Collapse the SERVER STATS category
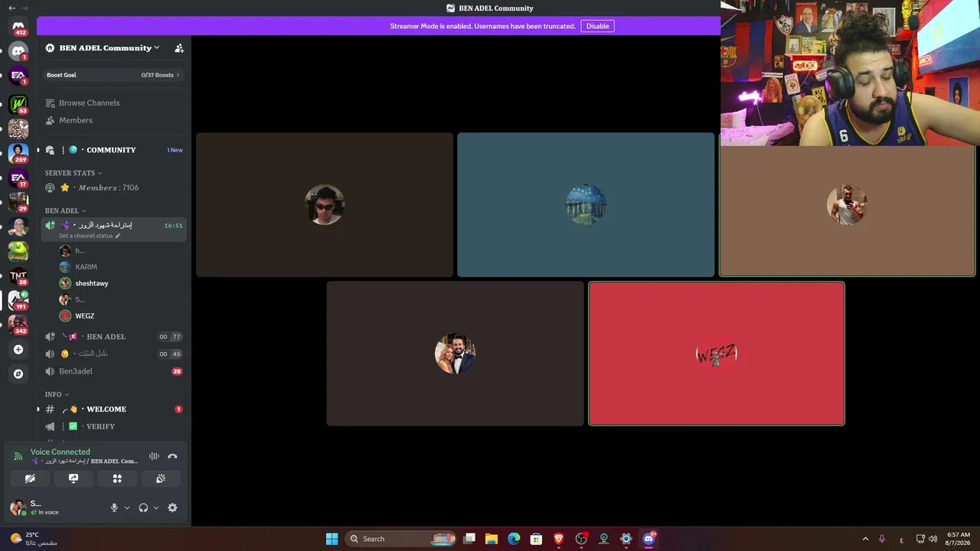 coord(73,173)
